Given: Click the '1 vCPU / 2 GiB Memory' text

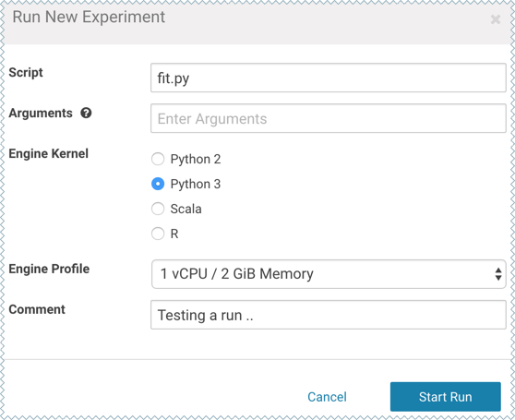Looking at the screenshot, I should tap(237, 274).
